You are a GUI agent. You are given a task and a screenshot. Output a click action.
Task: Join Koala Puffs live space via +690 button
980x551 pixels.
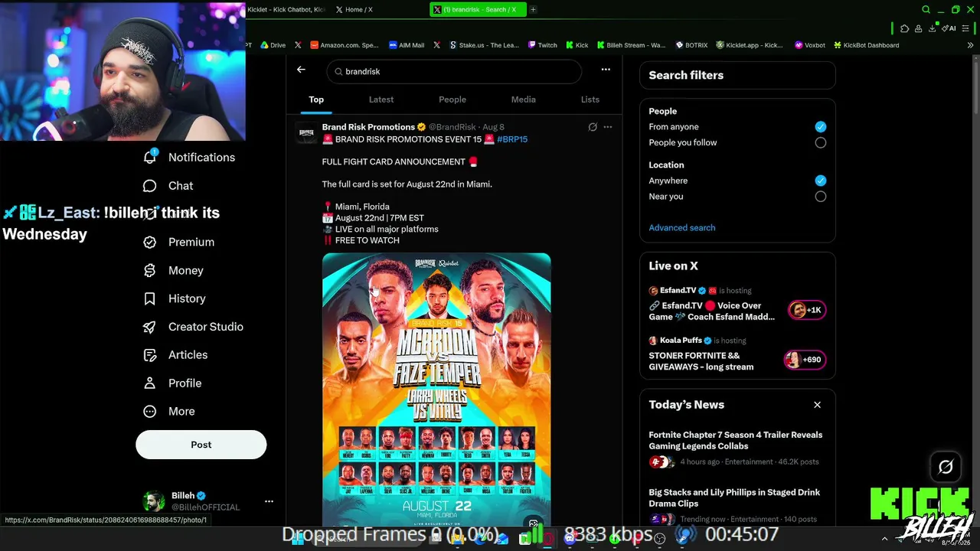coord(805,360)
